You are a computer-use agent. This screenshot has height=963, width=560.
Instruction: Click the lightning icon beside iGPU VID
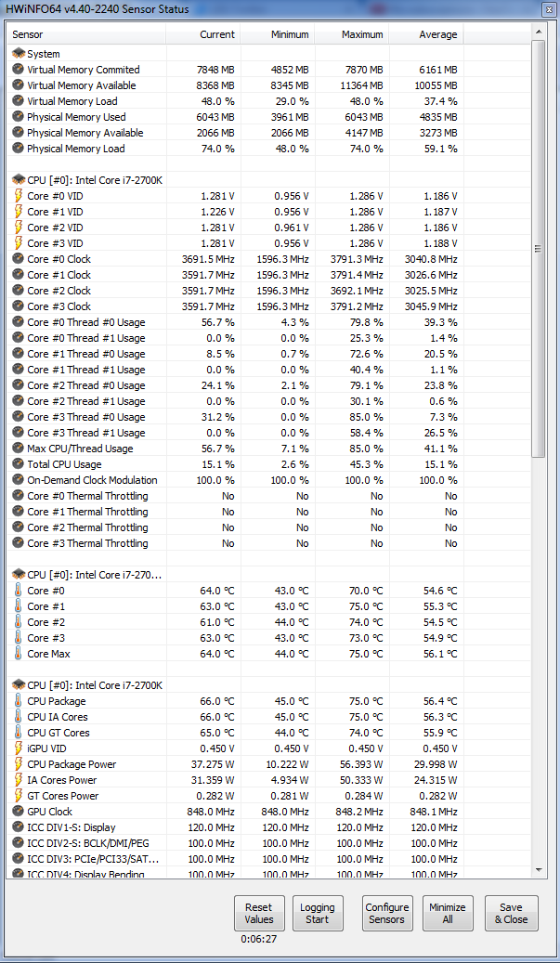pyautogui.click(x=18, y=748)
